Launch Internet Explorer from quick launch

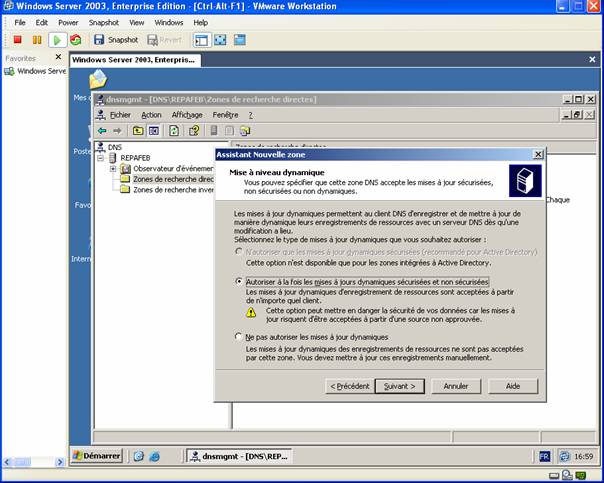pyautogui.click(x=155, y=456)
